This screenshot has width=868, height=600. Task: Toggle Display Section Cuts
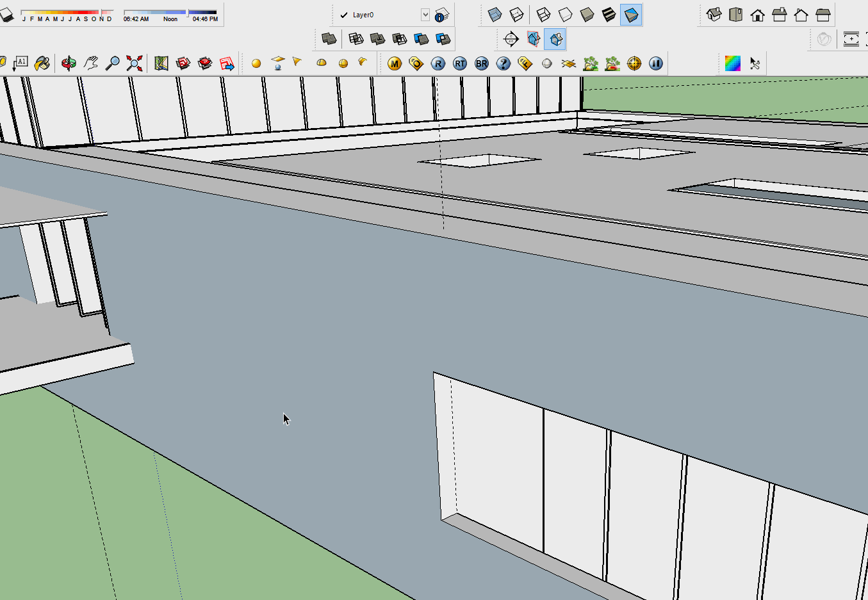(555, 39)
